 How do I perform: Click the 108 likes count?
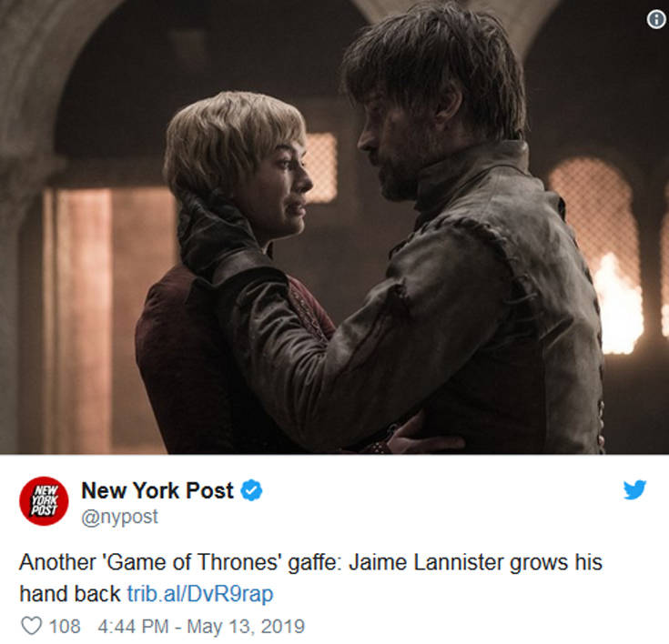click(x=65, y=627)
